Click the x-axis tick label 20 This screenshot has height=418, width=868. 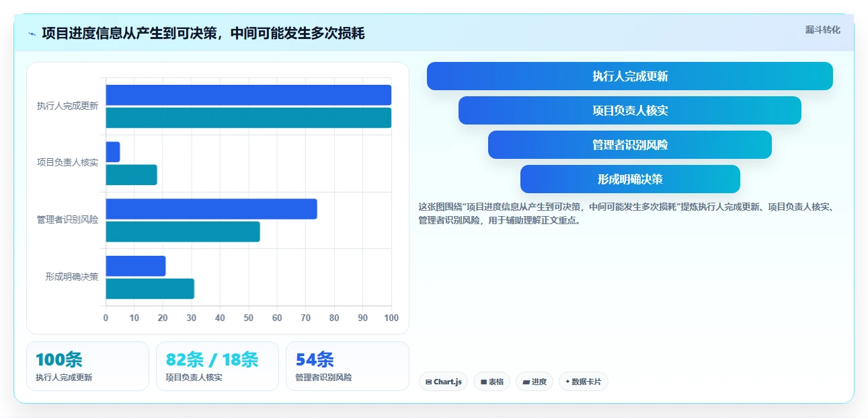click(x=163, y=318)
